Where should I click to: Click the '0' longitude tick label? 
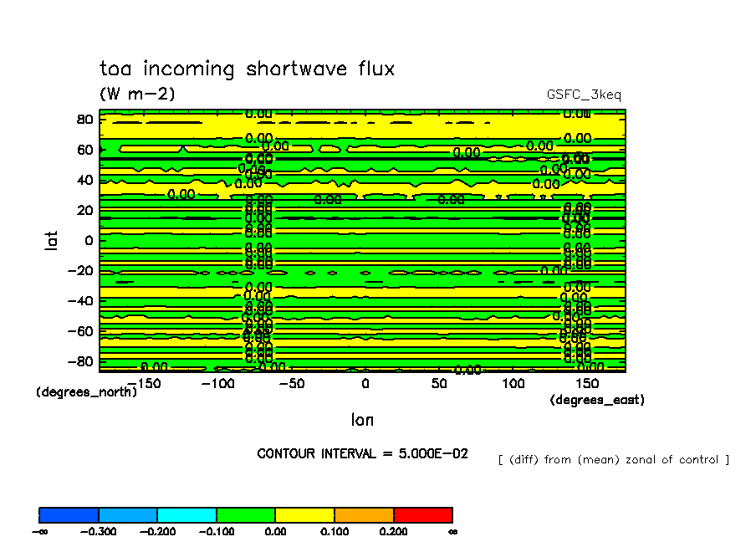365,383
